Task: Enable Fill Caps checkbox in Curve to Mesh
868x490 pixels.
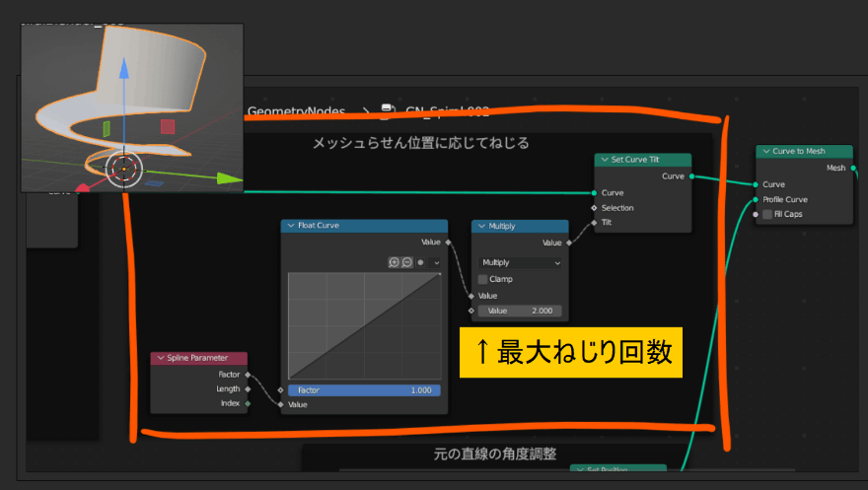Action: click(x=767, y=214)
